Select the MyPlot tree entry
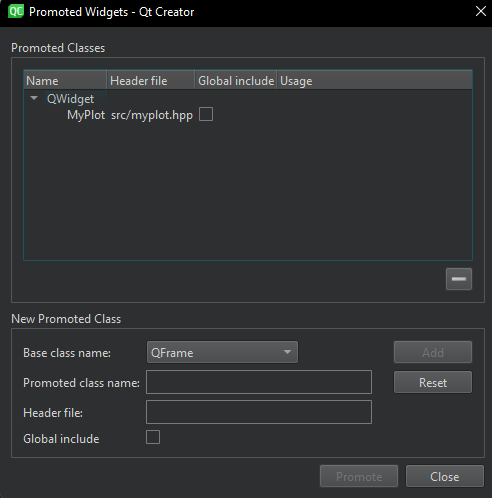The image size is (492, 498). tap(86, 115)
